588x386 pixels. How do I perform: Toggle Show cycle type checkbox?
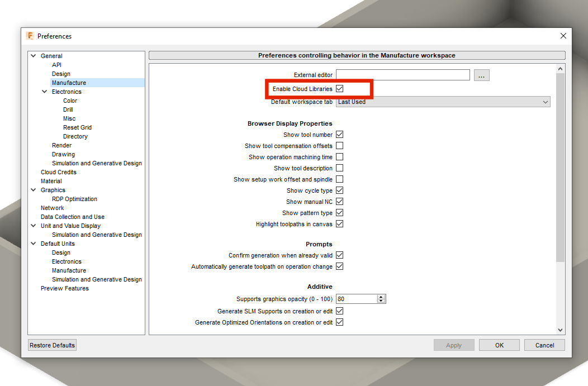tap(339, 190)
